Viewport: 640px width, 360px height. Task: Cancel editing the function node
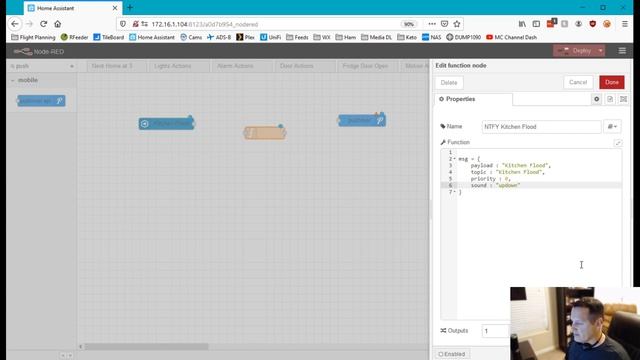[578, 82]
